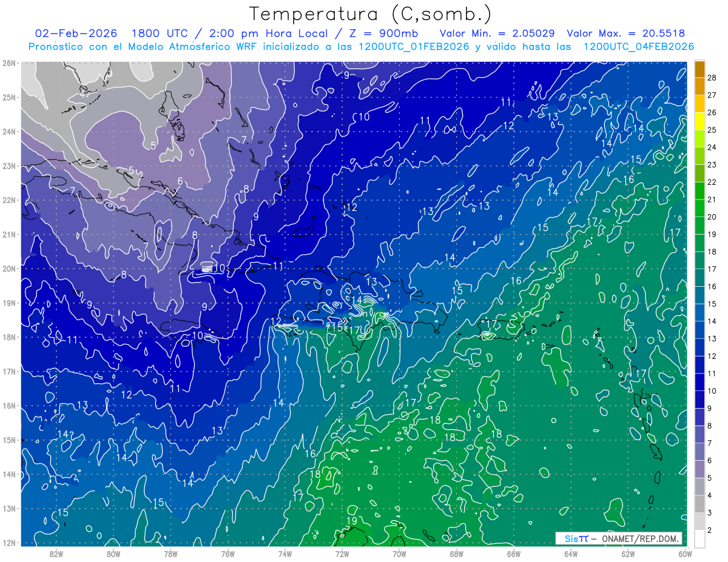Click the dark orange swatch above legend value 28
The image size is (728, 562).
click(x=699, y=69)
